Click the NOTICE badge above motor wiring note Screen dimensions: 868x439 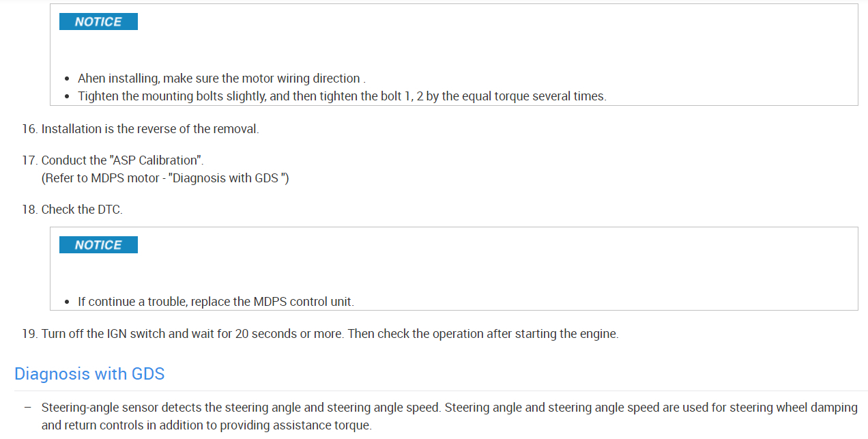point(98,22)
